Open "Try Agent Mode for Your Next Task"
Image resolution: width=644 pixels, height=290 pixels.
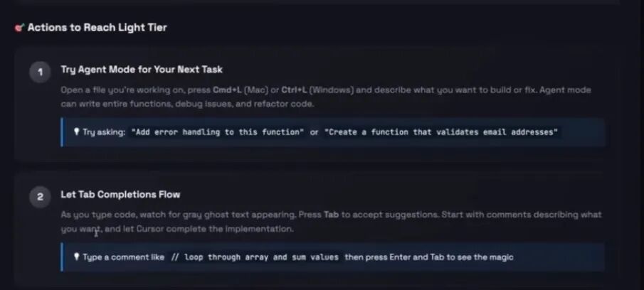(142, 70)
